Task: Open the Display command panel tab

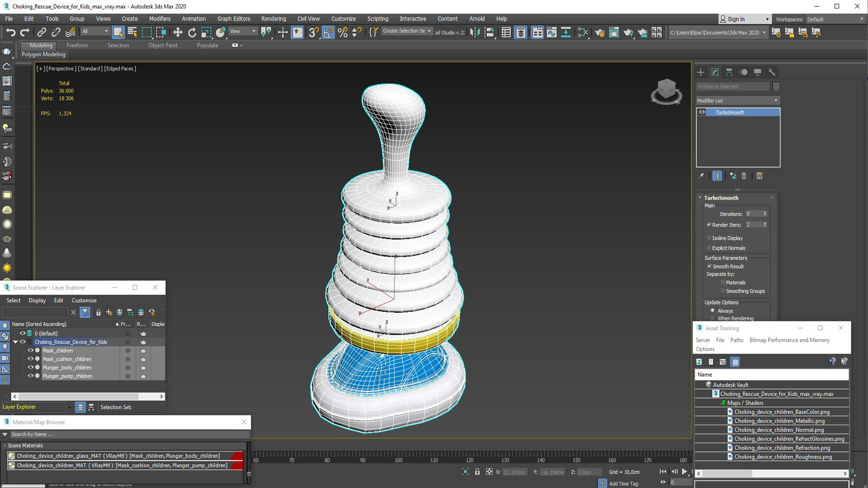Action: tap(758, 72)
